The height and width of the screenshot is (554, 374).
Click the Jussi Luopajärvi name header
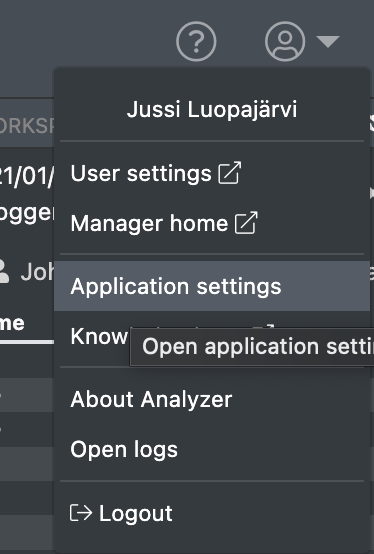point(212,109)
